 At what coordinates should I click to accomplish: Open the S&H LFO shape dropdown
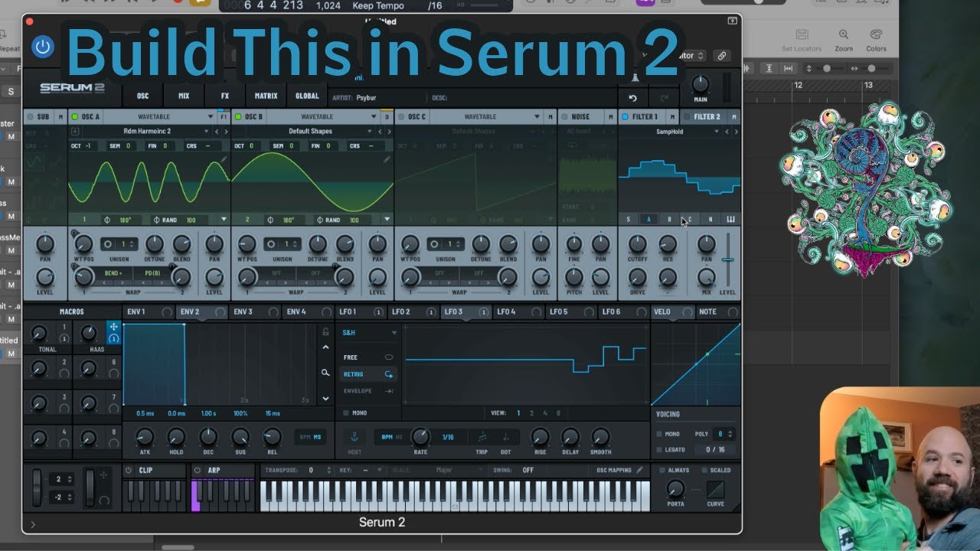click(370, 333)
